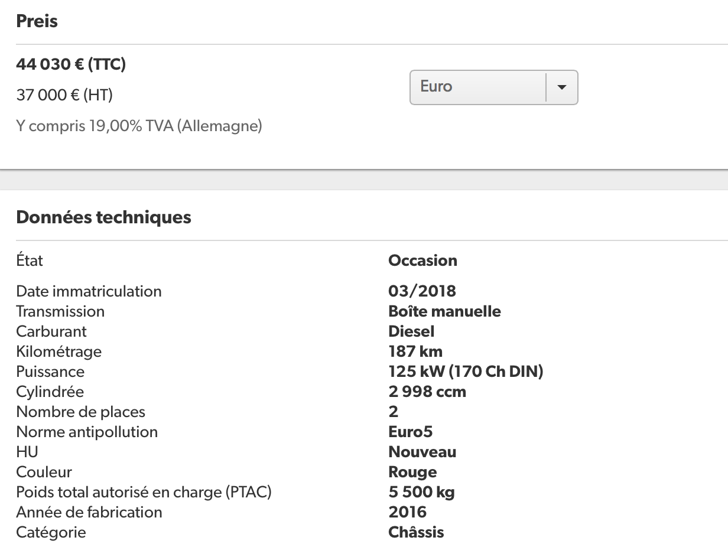Click the Occasion state value
Screen dimensions: 728x560
422,261
